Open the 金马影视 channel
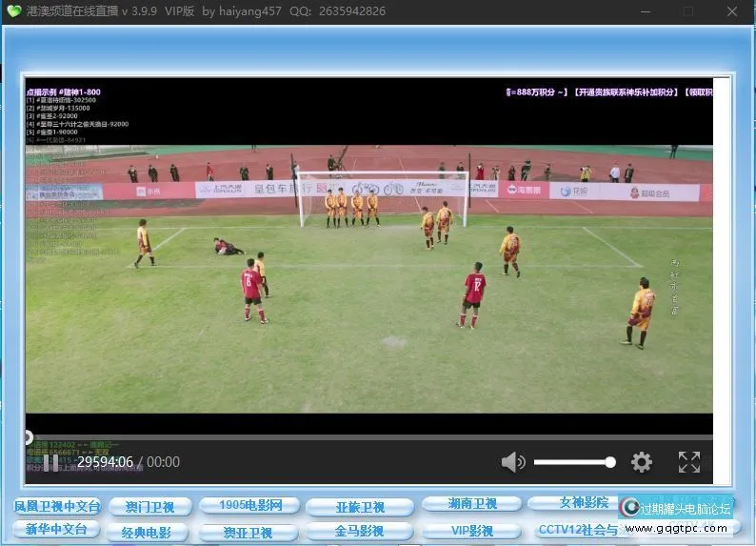The image size is (756, 546). click(x=359, y=531)
